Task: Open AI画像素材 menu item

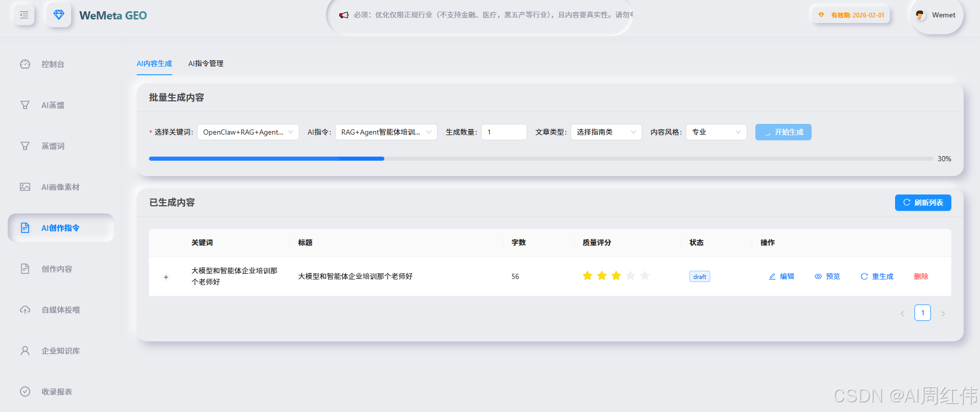Action: [x=61, y=187]
